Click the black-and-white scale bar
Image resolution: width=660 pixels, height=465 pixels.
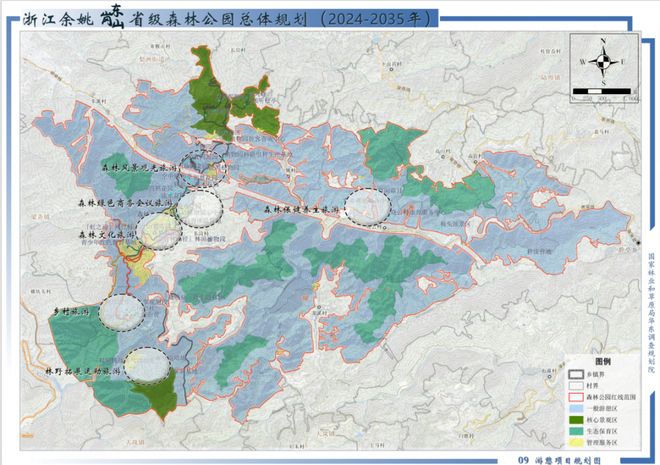[602, 91]
